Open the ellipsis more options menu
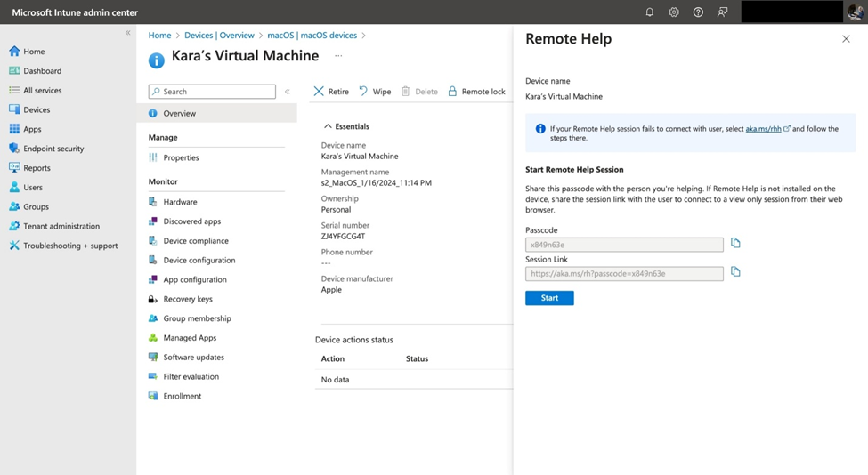This screenshot has height=475, width=868. tap(338, 56)
